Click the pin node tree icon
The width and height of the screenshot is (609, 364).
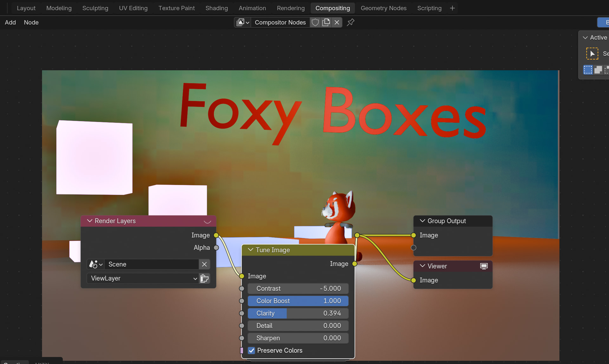tap(350, 22)
